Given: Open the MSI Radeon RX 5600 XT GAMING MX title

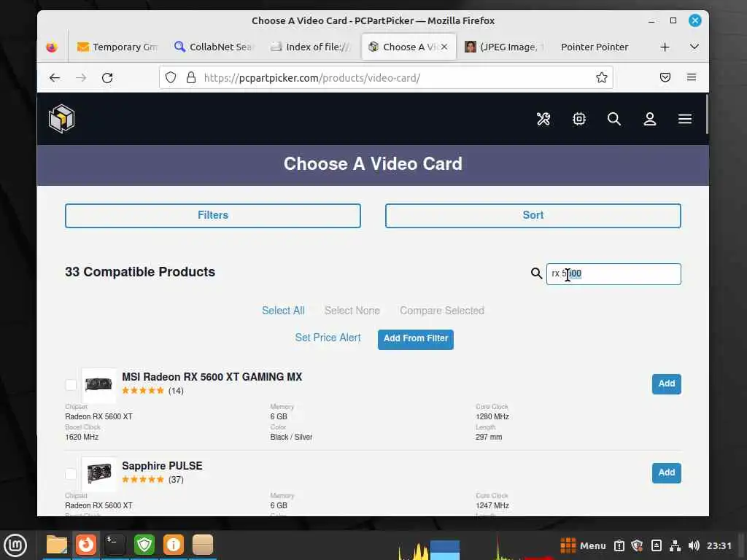Looking at the screenshot, I should click(212, 377).
